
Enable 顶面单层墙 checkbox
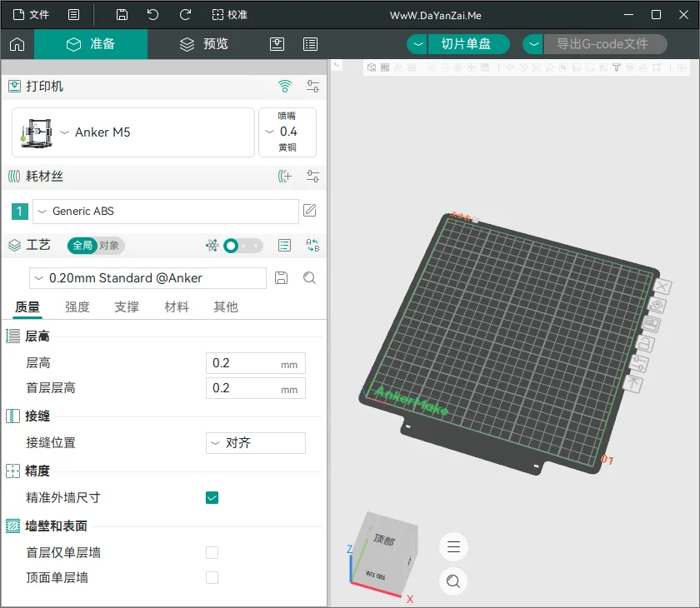[x=212, y=578]
